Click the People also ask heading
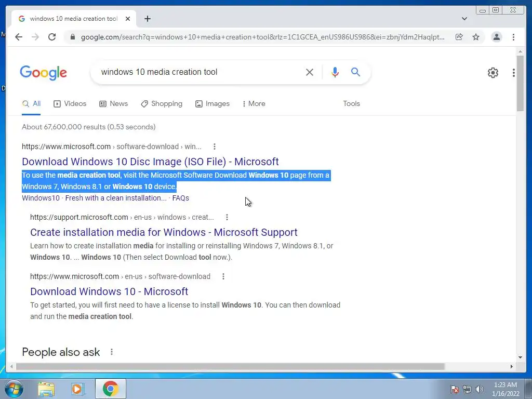This screenshot has width=532, height=399. pos(61,352)
